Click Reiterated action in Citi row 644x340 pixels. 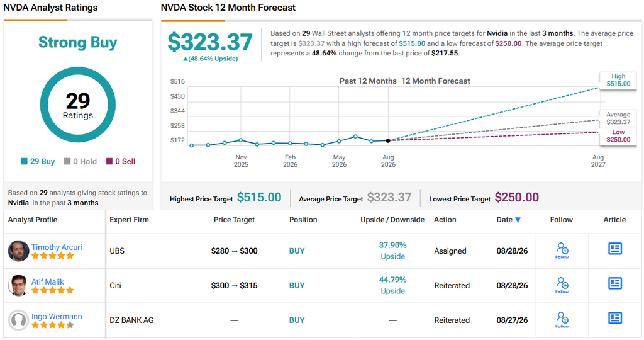(x=452, y=285)
